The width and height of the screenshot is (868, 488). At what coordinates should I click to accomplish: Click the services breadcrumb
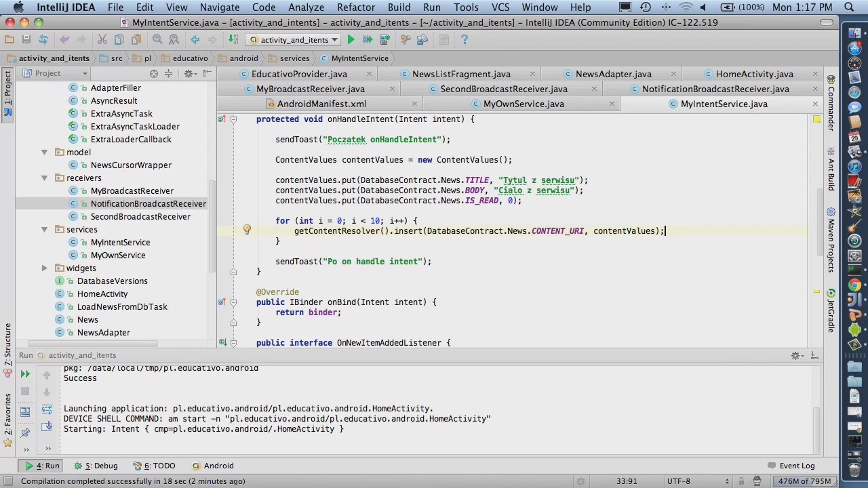pos(288,58)
